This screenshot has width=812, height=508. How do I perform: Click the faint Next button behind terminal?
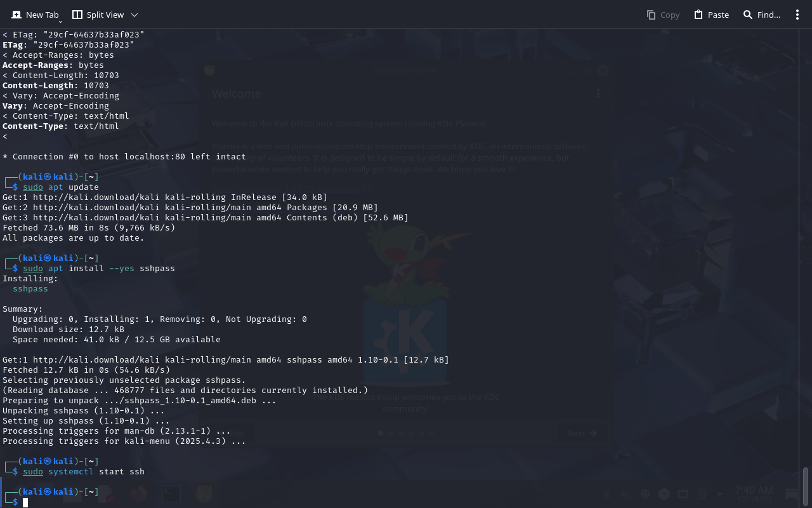pyautogui.click(x=582, y=433)
